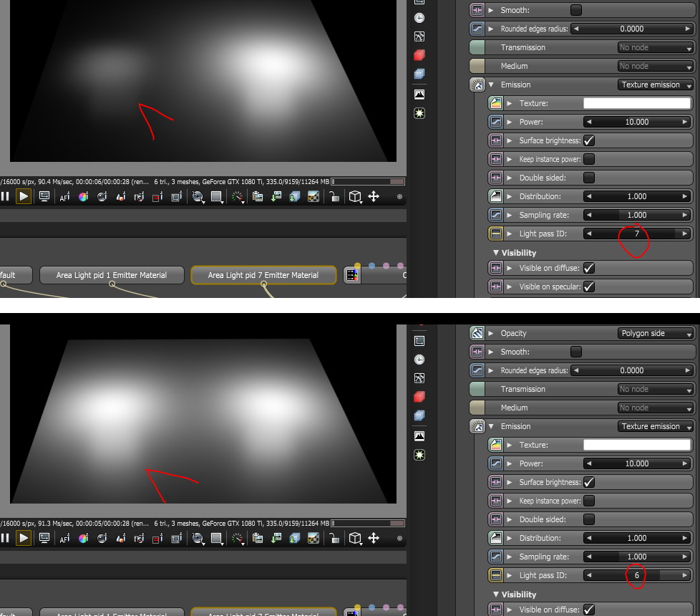Click the play render button in upper toolbar

[x=24, y=196]
